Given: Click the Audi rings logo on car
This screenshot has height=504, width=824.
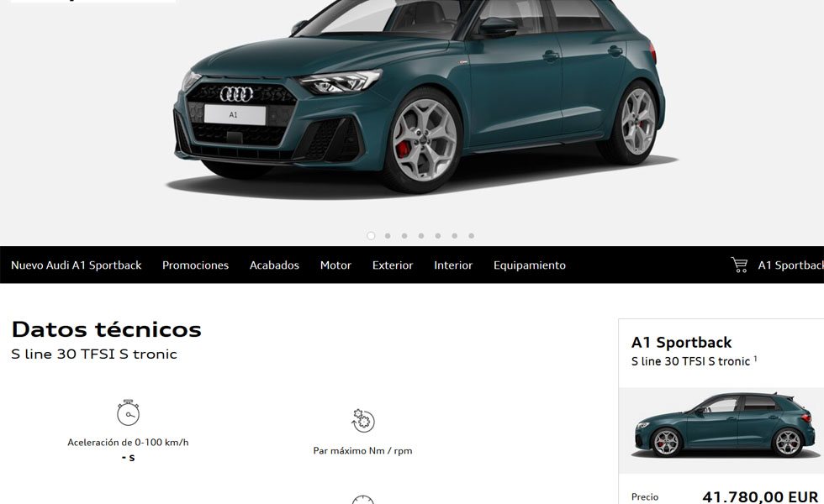Looking at the screenshot, I should coord(236,94).
